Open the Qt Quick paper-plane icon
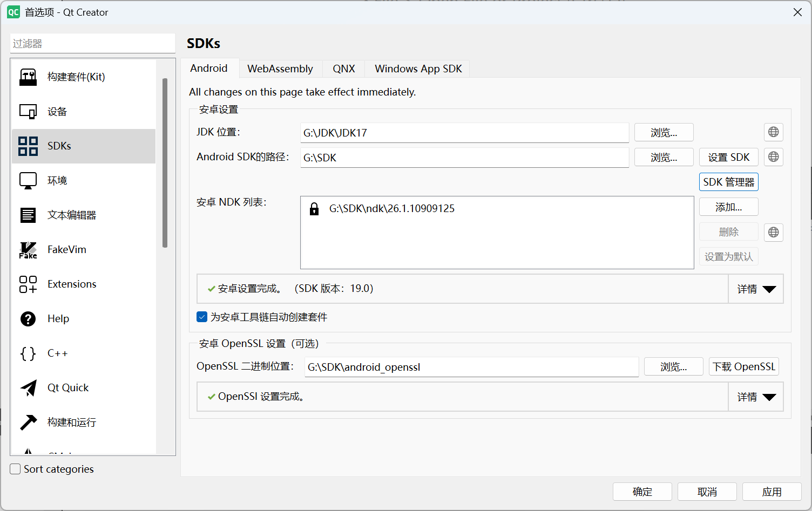Image resolution: width=812 pixels, height=511 pixels. pyautogui.click(x=28, y=388)
